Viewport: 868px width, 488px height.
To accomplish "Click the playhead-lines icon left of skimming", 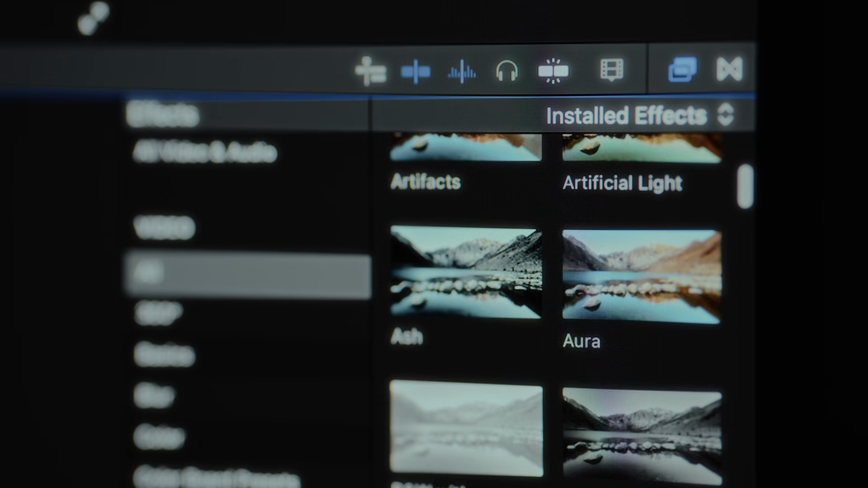I will click(370, 71).
